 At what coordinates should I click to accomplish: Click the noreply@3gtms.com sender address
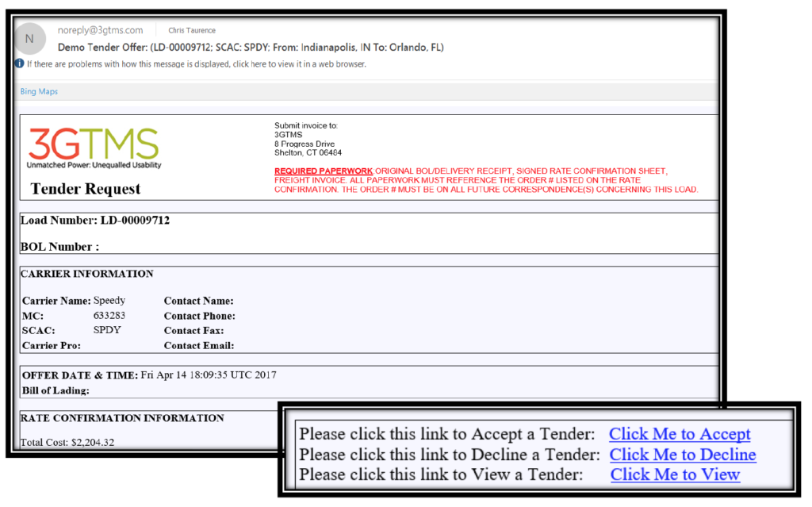pos(100,30)
